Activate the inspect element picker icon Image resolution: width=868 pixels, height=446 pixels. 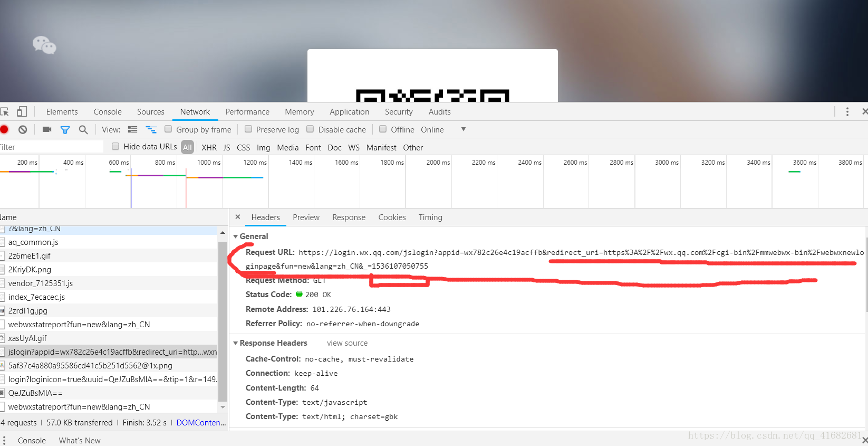(x=5, y=112)
